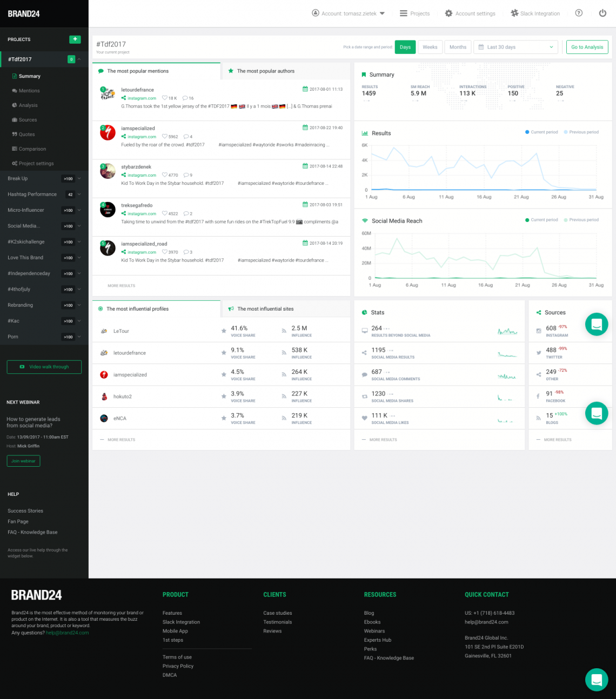Expand the Hashtag Performance project
Image resolution: width=616 pixels, height=699 pixels.
[x=79, y=194]
